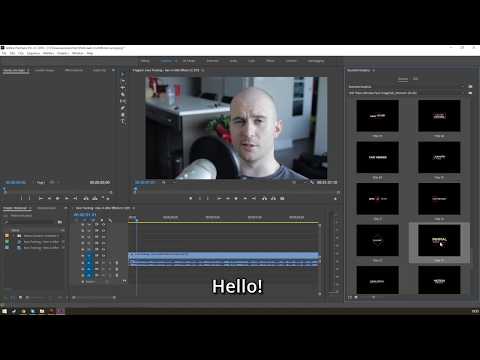The image size is (480, 360).
Task: Click Export Frame camera in Program monitor
Action: click(x=282, y=198)
